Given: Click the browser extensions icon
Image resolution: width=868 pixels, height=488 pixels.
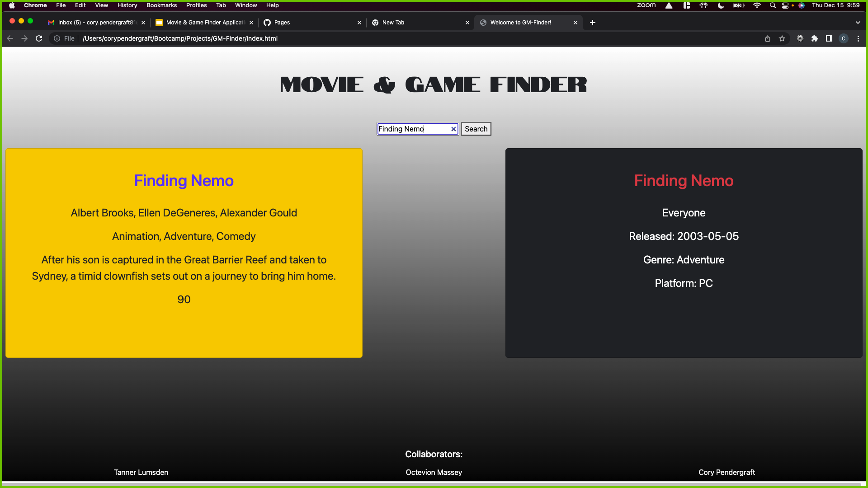Looking at the screenshot, I should 814,38.
